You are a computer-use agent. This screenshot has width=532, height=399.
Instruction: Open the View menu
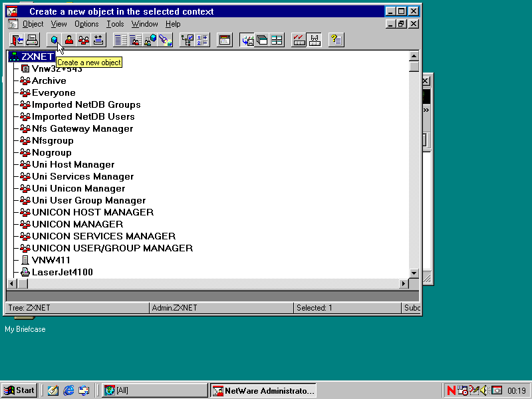pos(59,24)
